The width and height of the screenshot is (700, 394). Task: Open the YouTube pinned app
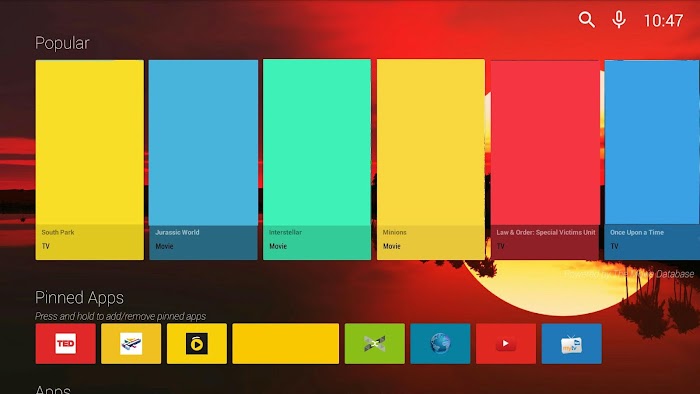coord(506,344)
